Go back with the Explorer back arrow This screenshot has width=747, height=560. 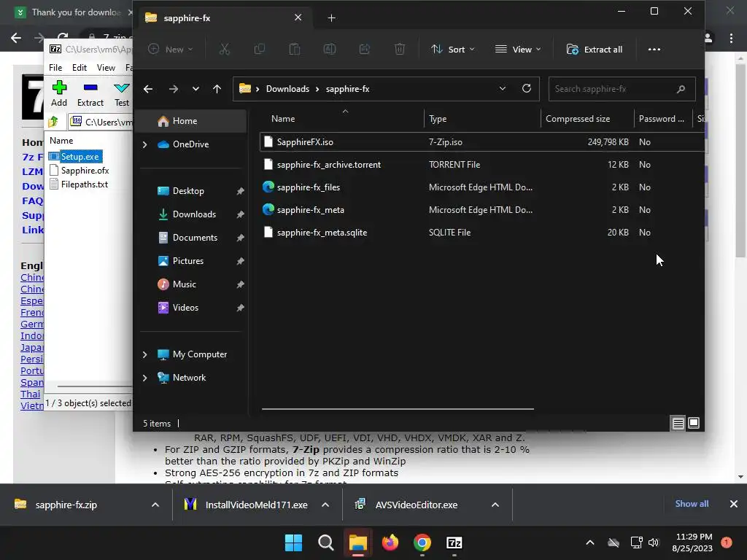click(x=148, y=88)
